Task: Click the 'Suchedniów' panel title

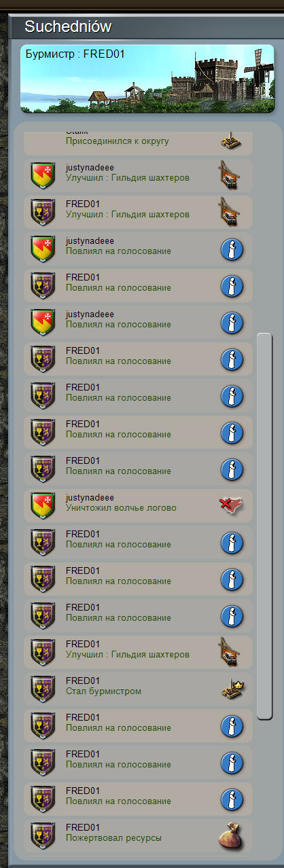Action: pos(68,26)
